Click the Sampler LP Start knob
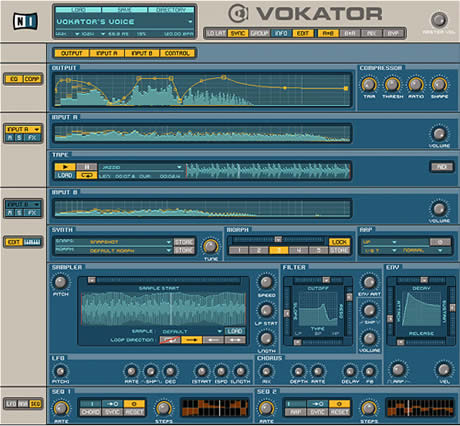Image resolution: width=460 pixels, height=426 pixels. pos(266,310)
